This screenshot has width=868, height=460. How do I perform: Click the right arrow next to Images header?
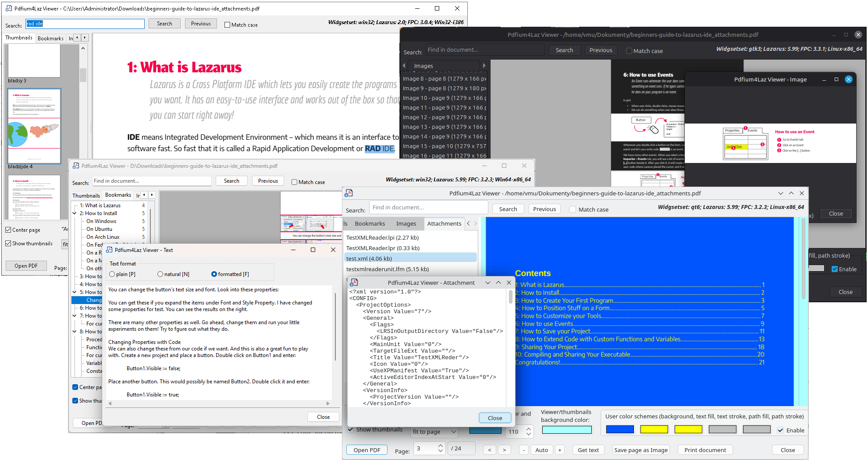coord(484,66)
